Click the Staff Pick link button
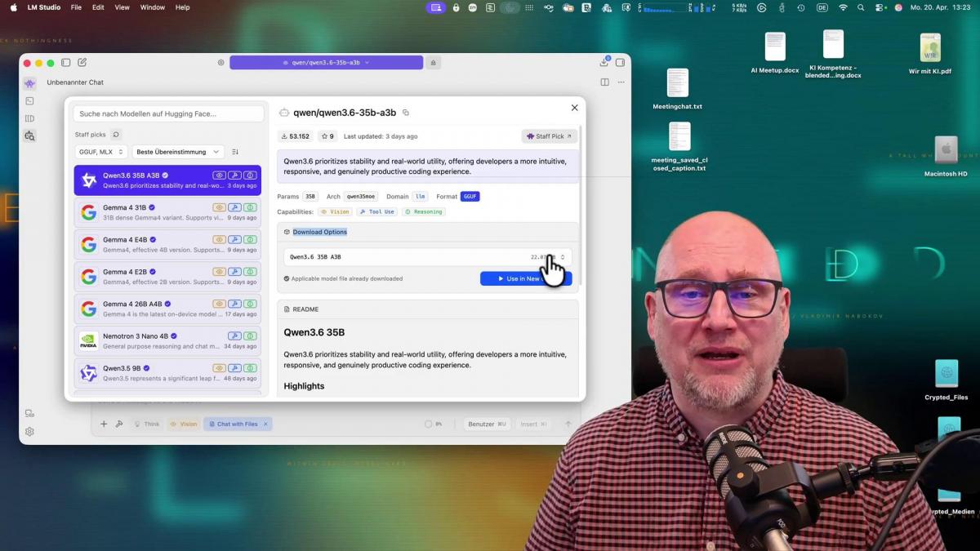This screenshot has height=551, width=980. [x=549, y=136]
